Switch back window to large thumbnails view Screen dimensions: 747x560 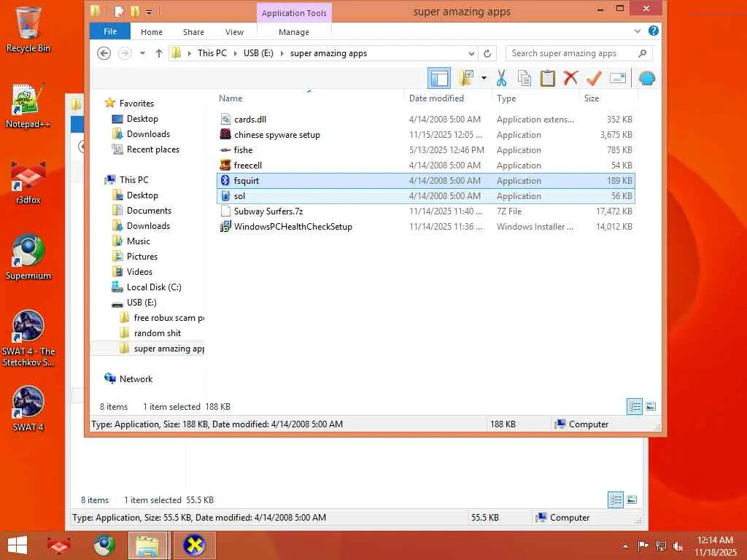coord(632,500)
